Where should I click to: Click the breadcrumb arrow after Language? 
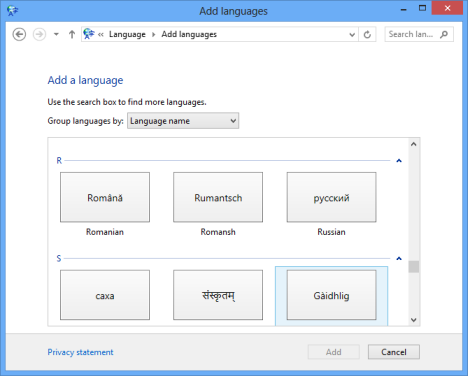coord(154,34)
